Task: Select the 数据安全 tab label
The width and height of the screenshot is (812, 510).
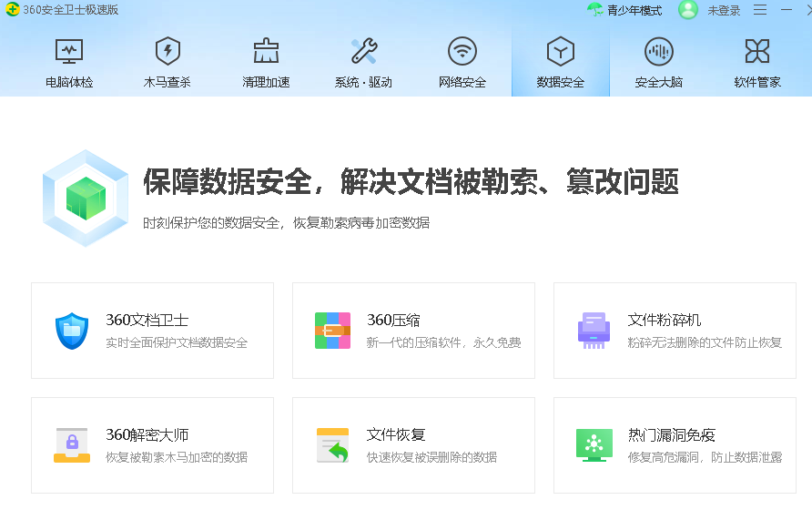Action: tap(561, 82)
